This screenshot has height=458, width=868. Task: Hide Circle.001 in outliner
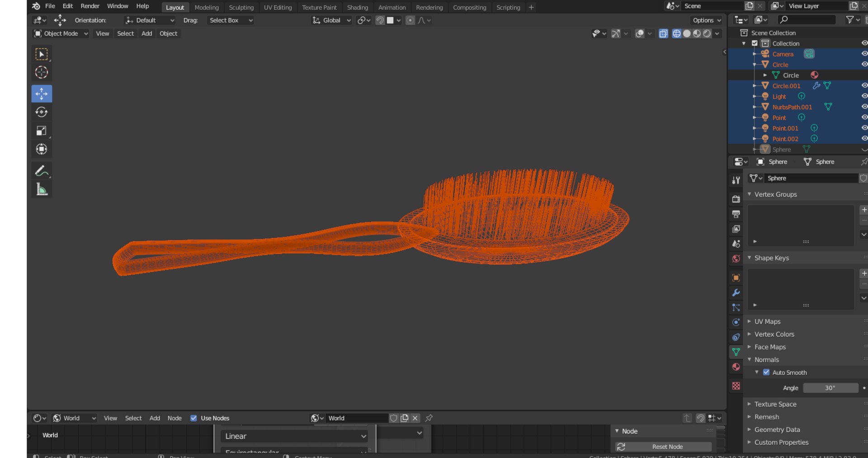[x=864, y=85]
